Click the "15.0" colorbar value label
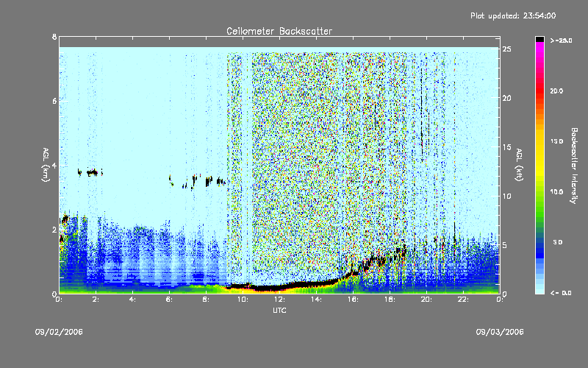 (x=556, y=141)
